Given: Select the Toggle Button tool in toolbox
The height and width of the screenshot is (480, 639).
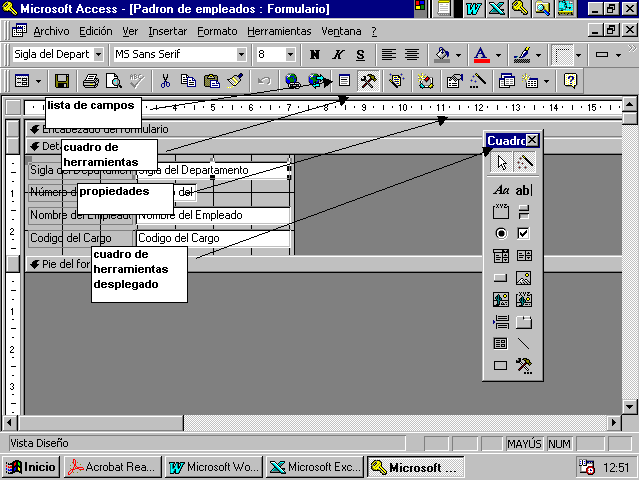Looking at the screenshot, I should tap(524, 212).
